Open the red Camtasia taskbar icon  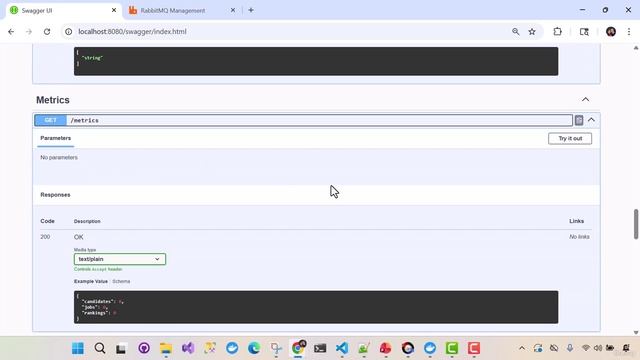[473, 348]
